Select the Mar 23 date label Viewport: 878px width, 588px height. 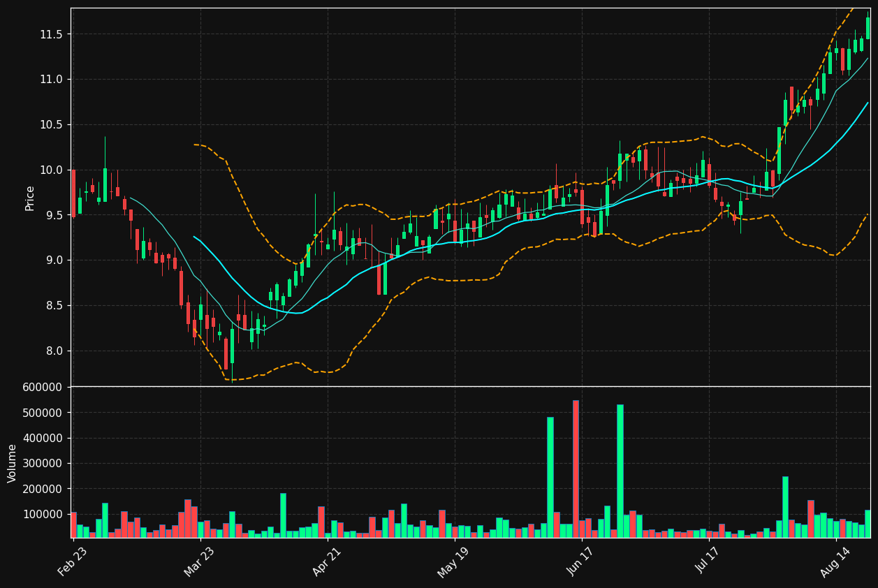200,561
